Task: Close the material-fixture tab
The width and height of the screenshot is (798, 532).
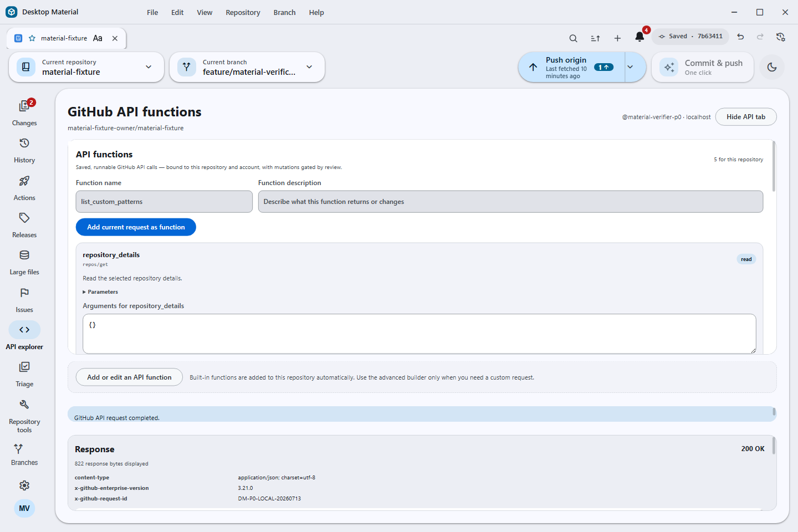Action: (115, 38)
